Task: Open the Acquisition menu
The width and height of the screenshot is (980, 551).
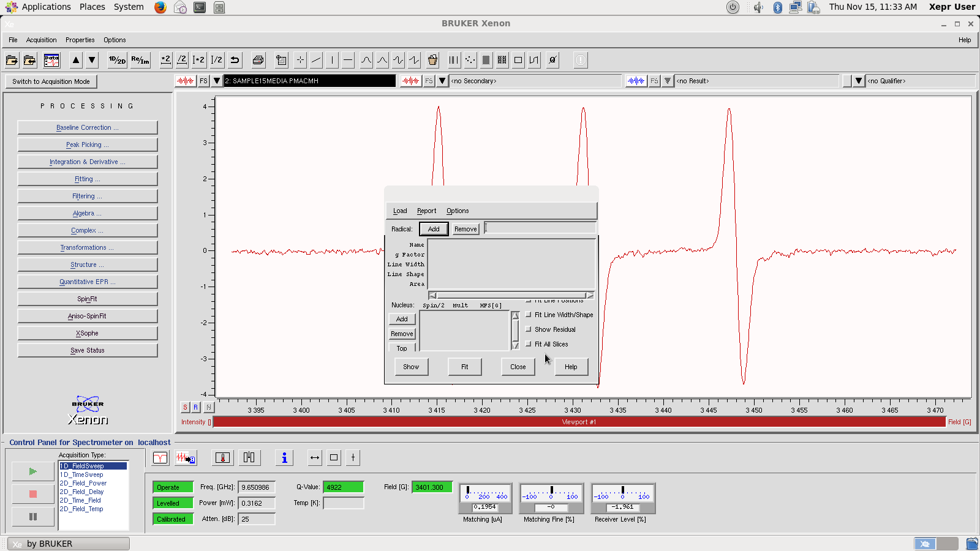Action: tap(41, 40)
